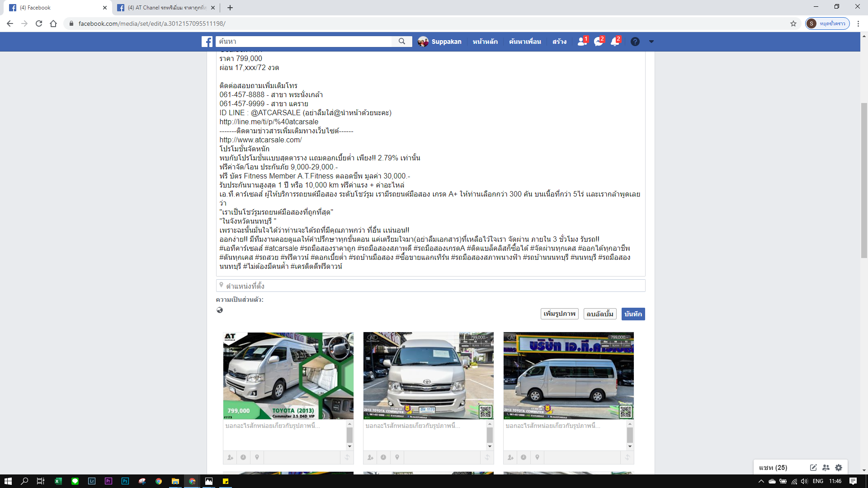Go back with Chrome back arrow
The image size is (868, 488).
pos(10,23)
